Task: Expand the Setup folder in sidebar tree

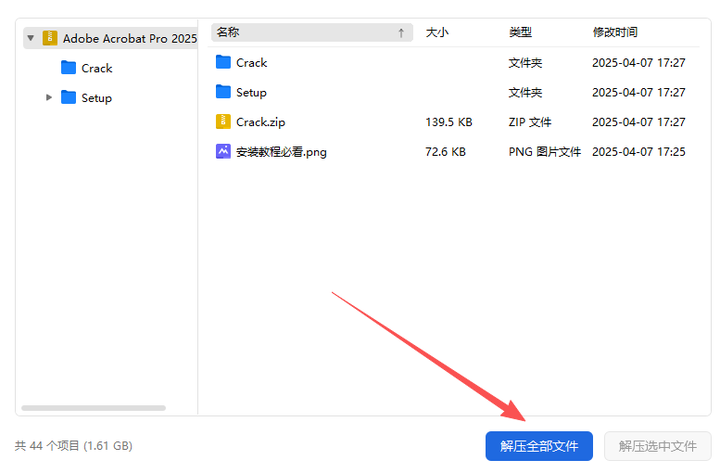Action: (49, 98)
